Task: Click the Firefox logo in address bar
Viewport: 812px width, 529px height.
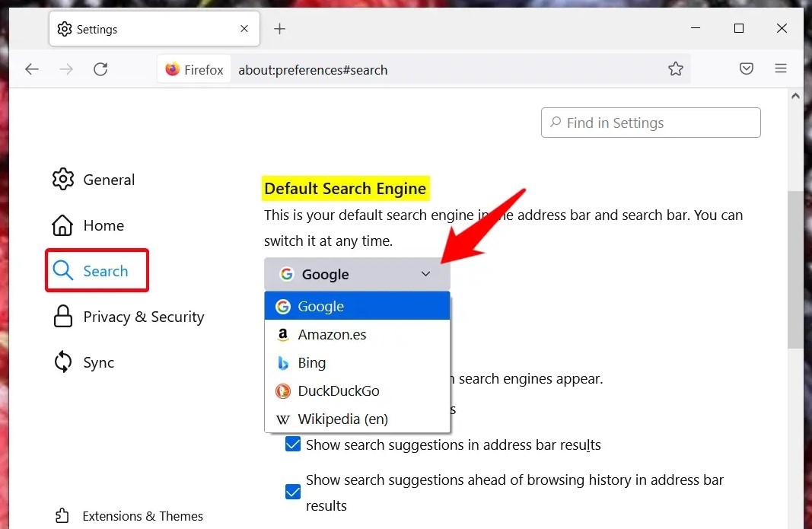Action: (x=173, y=69)
